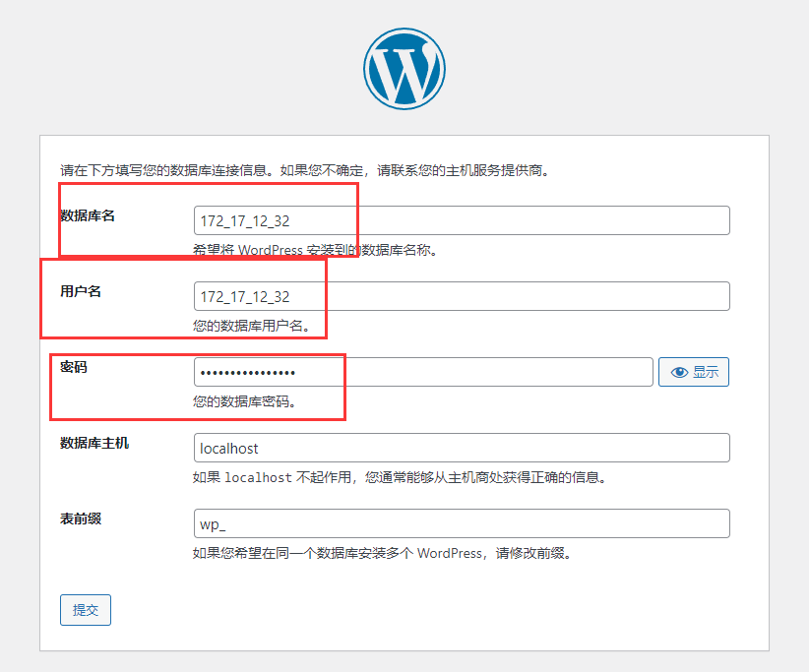The image size is (809, 672).
Task: Click the table prefix hint about multiple WordPress installs
Action: (x=382, y=553)
